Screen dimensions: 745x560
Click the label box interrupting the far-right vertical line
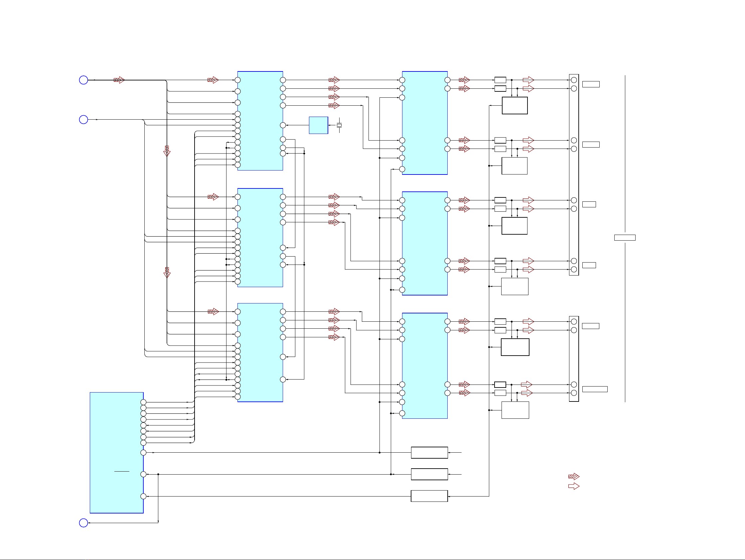(625, 238)
